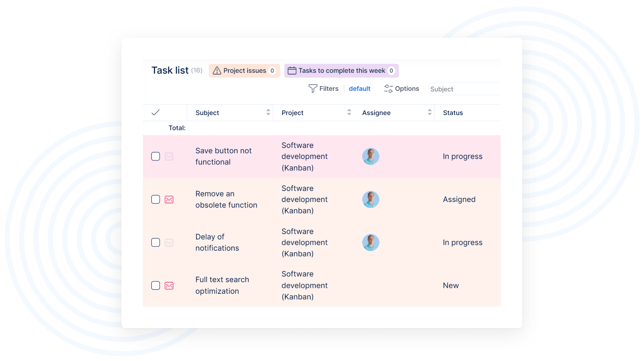Click the default filter link

(359, 89)
